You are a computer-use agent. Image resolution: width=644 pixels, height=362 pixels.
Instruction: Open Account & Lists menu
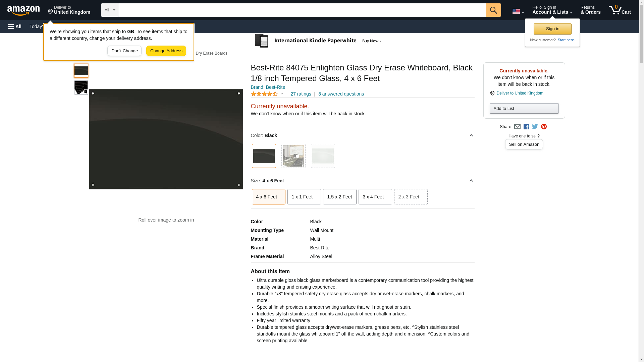click(x=552, y=10)
